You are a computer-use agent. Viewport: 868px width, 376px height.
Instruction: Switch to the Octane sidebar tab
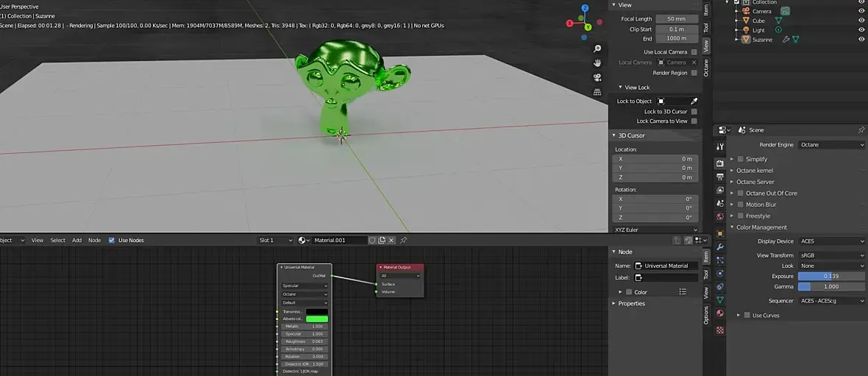point(706,68)
